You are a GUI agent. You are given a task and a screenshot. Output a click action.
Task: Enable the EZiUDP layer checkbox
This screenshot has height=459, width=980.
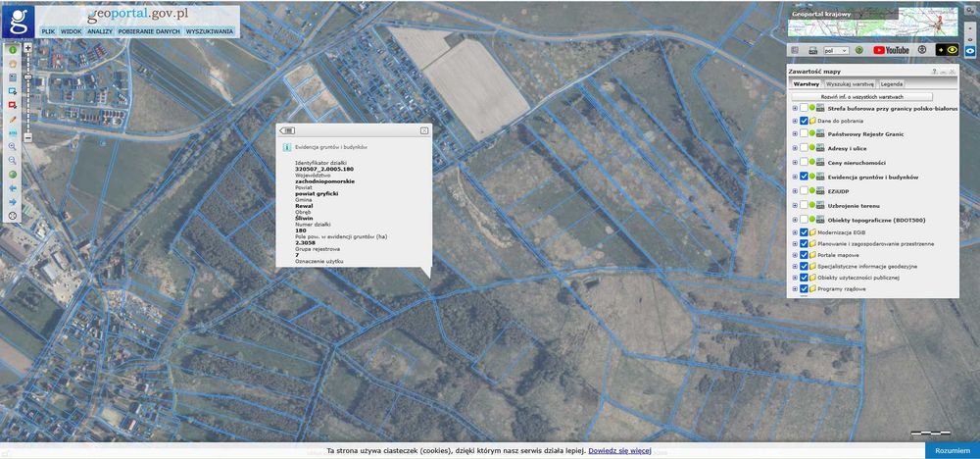tap(804, 191)
